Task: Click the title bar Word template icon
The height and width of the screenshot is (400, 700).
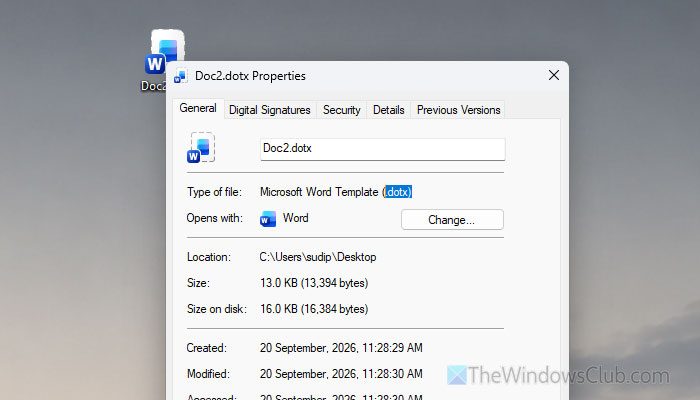Action: point(180,76)
